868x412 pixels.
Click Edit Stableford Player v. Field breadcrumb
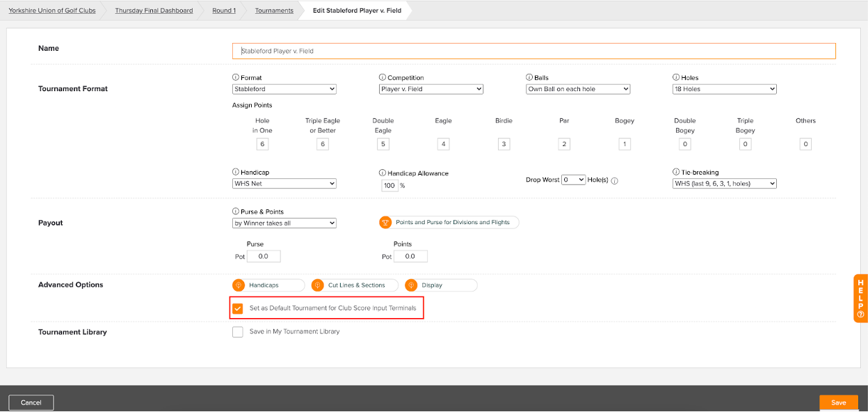pyautogui.click(x=357, y=10)
